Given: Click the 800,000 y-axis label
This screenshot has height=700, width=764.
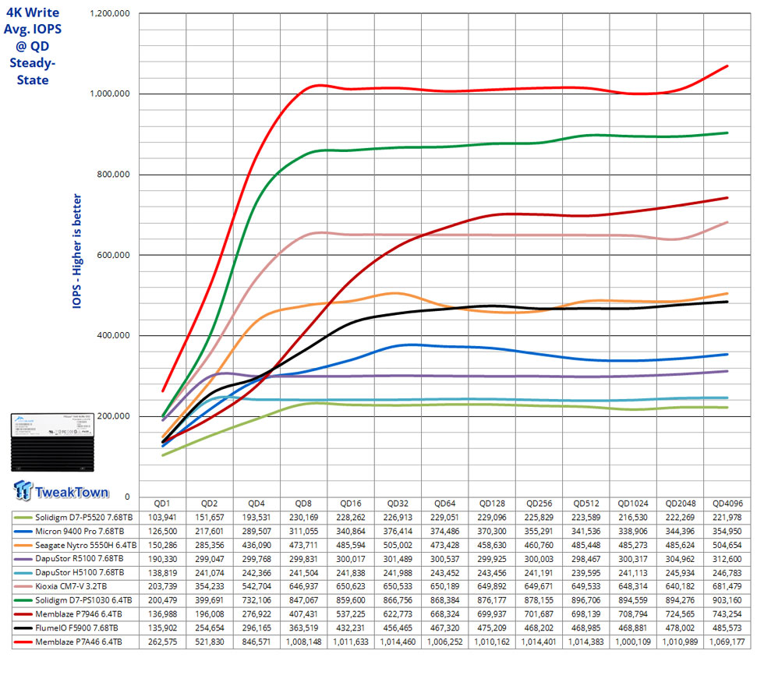Looking at the screenshot, I should pyautogui.click(x=114, y=175).
